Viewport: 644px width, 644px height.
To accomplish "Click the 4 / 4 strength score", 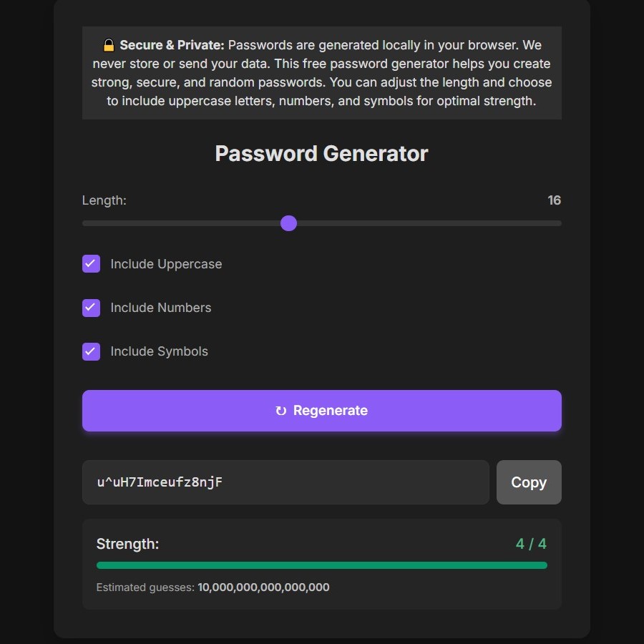I will (531, 544).
